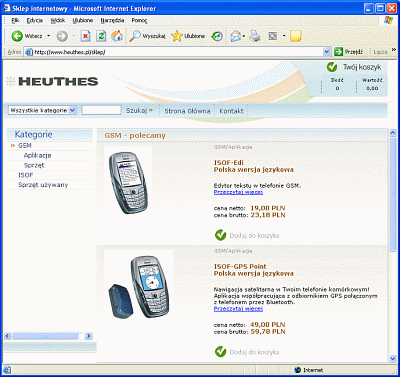Go to home page via house icon

pyautogui.click(x=117, y=36)
